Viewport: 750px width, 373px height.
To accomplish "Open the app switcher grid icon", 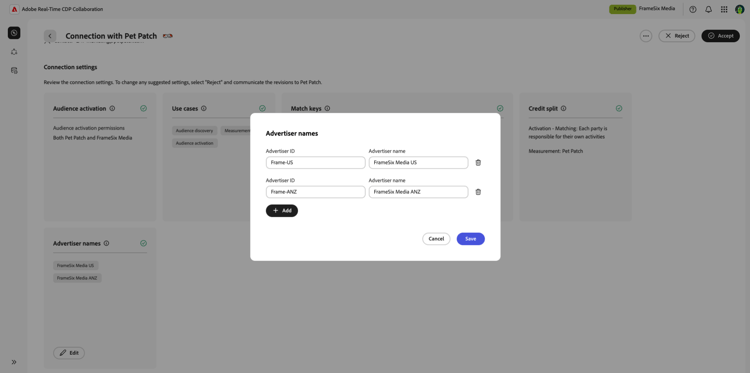I will point(724,9).
